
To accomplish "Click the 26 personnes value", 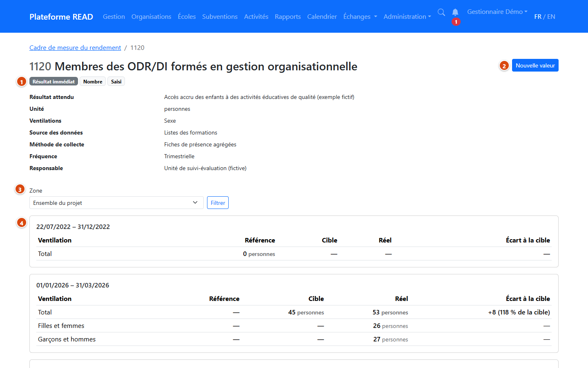I will (390, 326).
